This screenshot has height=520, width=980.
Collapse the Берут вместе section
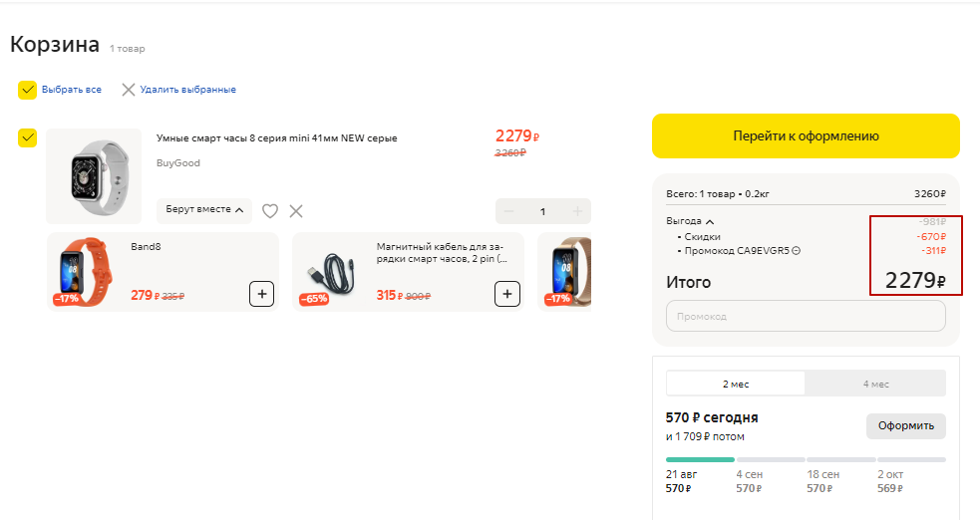click(x=204, y=210)
